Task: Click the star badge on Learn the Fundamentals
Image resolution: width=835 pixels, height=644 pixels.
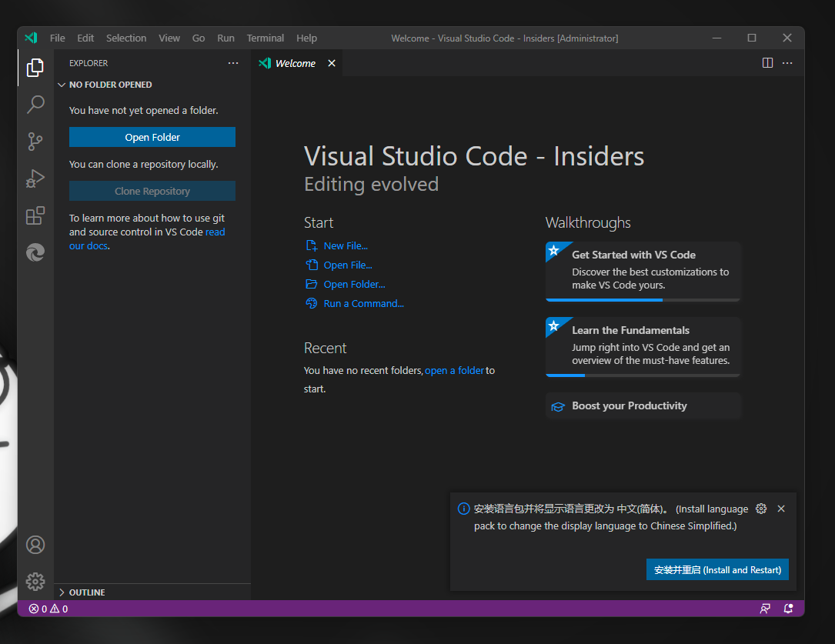Action: click(x=554, y=325)
